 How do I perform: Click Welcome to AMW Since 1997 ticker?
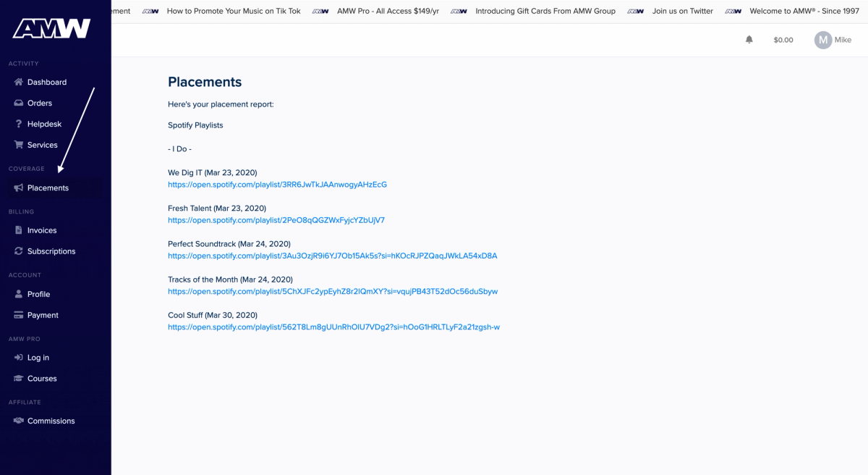click(804, 11)
